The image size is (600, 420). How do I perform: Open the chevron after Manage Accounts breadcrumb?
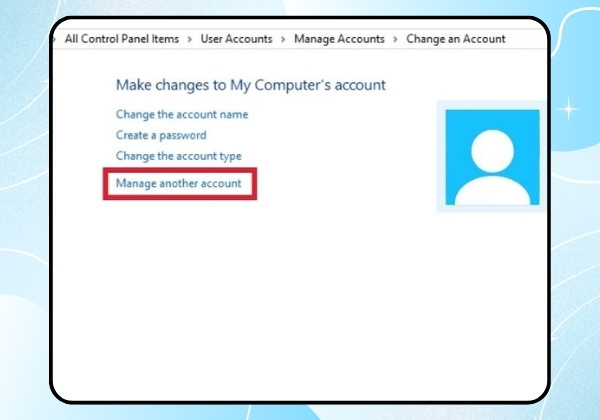point(395,39)
